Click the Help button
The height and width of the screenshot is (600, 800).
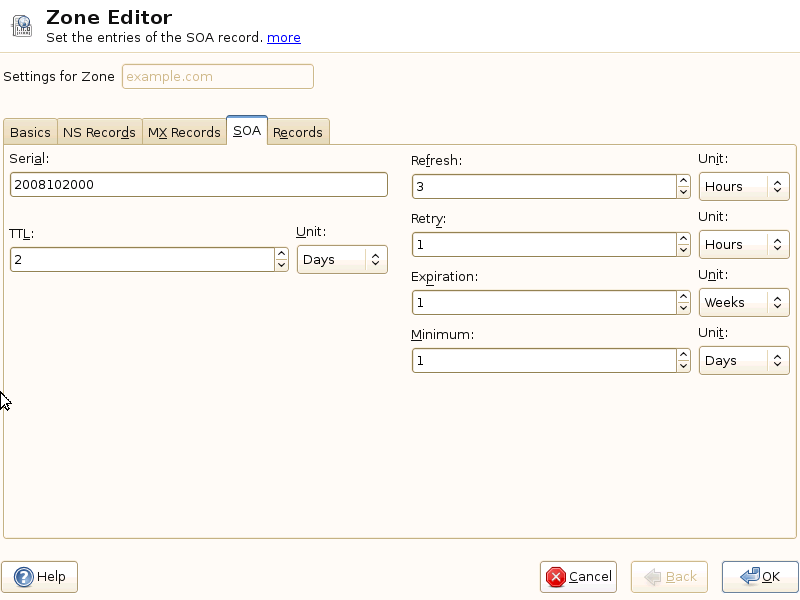tap(40, 577)
